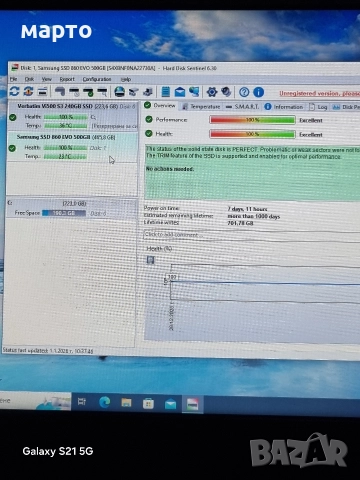Screen dimensions: 360x480
Task: Select the Verbatim Vi500 S3 240GB SSD entry
Action: (72, 116)
